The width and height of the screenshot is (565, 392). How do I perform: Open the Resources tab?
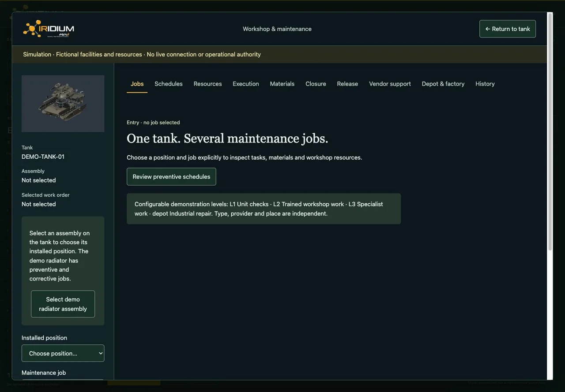pyautogui.click(x=207, y=84)
